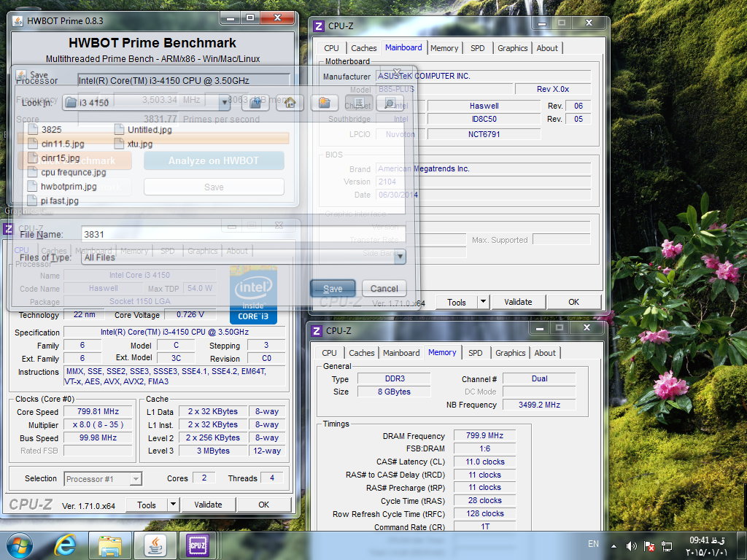Click chipset value Haswell in Mainboard window
This screenshot has height=560, width=747.
484,106
